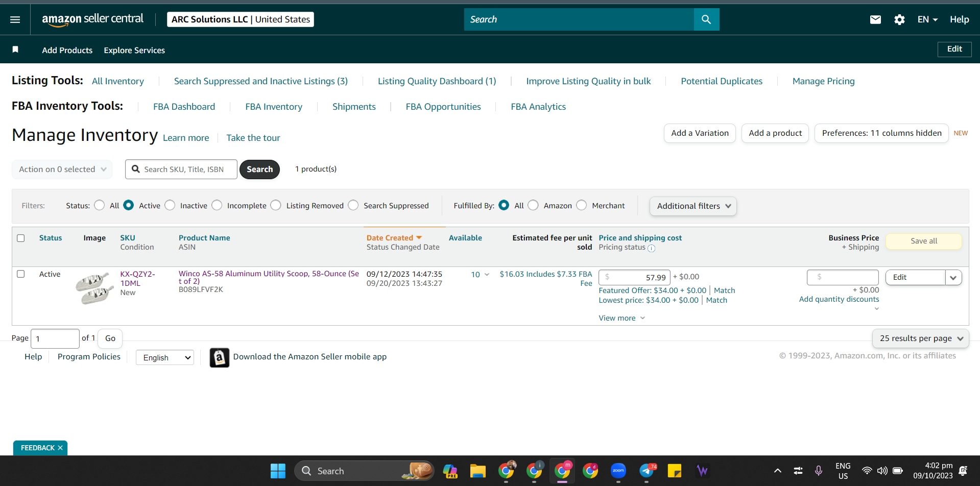
Task: Switch to the Chrome window with the m badge
Action: (x=562, y=471)
